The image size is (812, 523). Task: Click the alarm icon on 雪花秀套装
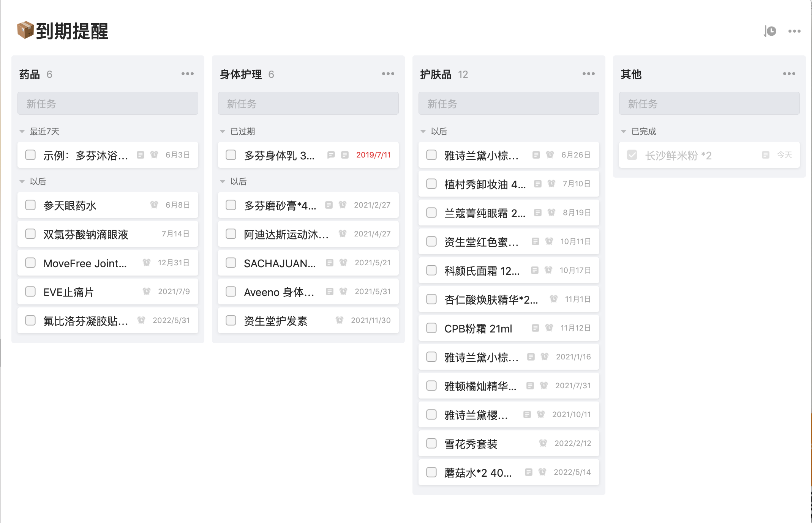coord(543,443)
